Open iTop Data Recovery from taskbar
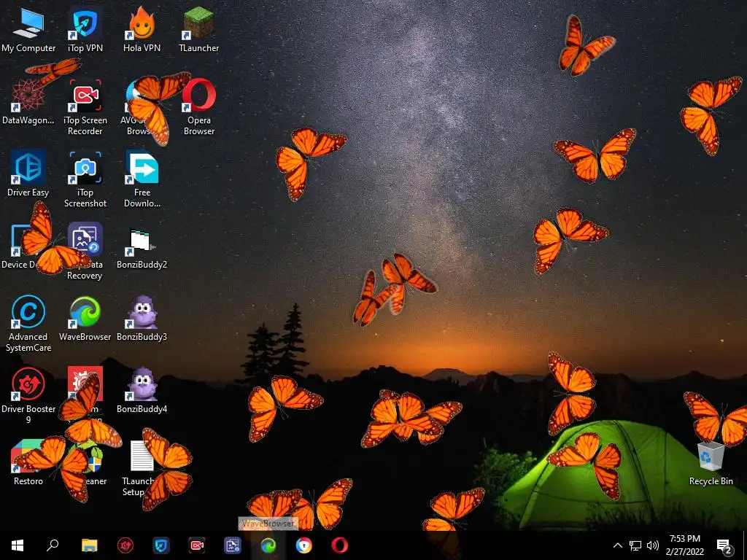This screenshot has width=747, height=560. pyautogui.click(x=233, y=545)
